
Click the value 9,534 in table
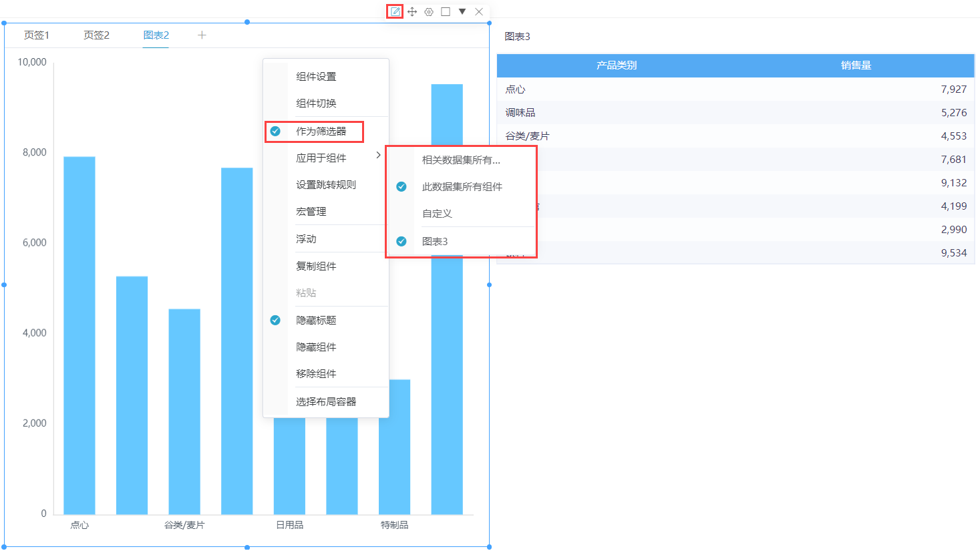954,253
